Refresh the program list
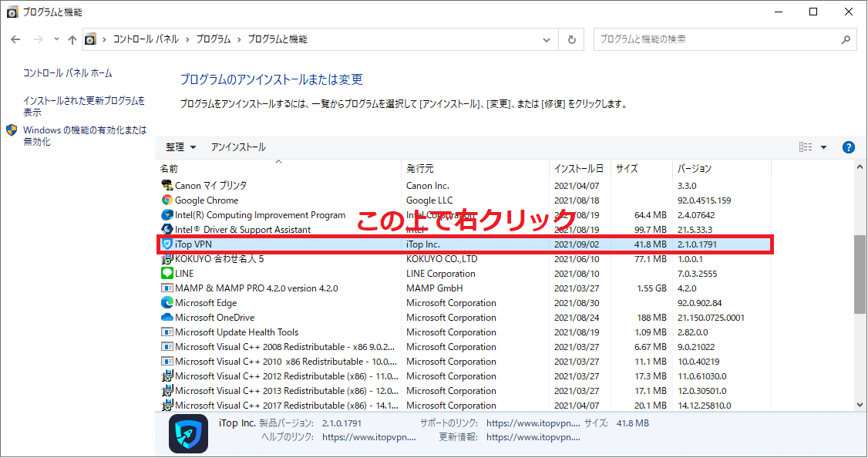This screenshot has height=458, width=868. (572, 39)
